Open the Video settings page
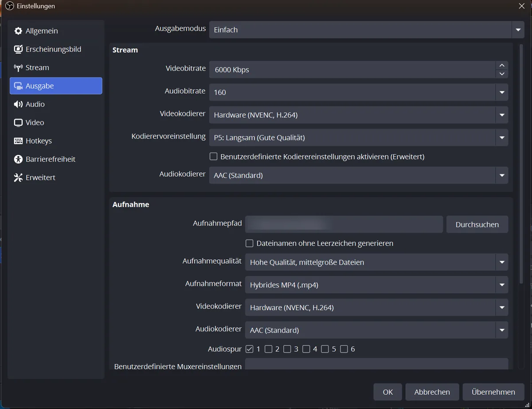This screenshot has height=409, width=532. coord(56,123)
